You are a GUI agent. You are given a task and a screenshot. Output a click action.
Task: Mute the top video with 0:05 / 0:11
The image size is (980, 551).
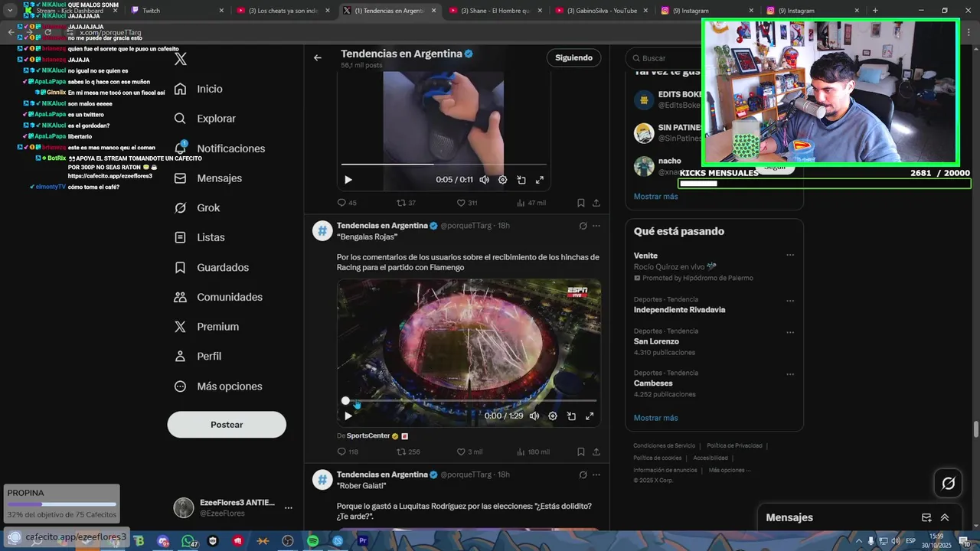coord(484,180)
